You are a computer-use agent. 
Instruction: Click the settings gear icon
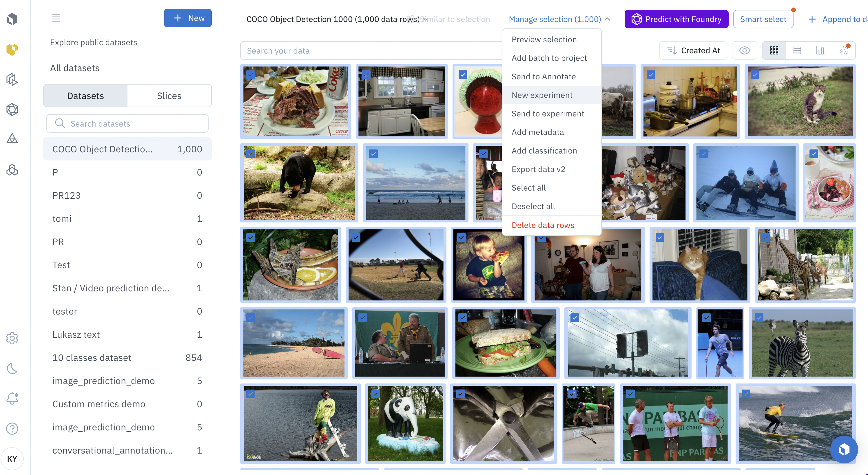tap(13, 338)
